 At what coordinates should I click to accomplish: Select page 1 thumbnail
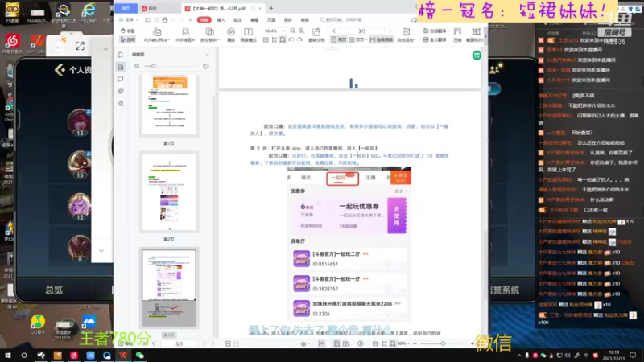[169, 105]
